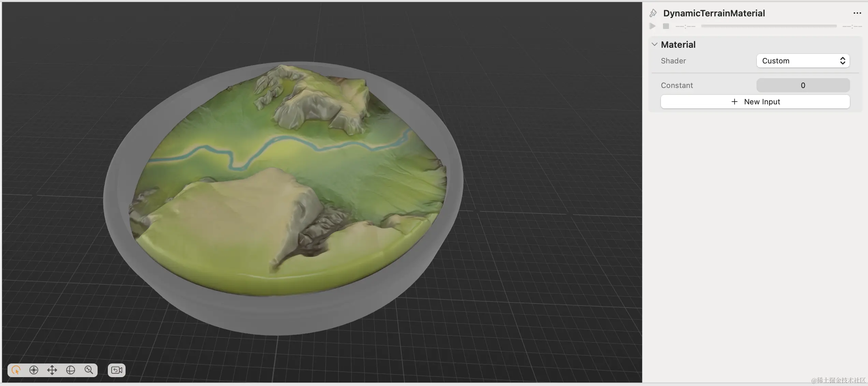868x386 pixels.
Task: Click the Shader dropdown up-down arrows
Action: click(842, 61)
